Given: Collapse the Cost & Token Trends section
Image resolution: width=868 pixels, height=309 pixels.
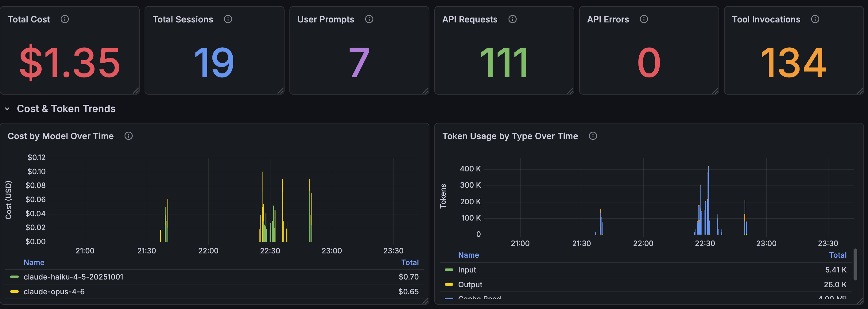Looking at the screenshot, I should [7, 109].
